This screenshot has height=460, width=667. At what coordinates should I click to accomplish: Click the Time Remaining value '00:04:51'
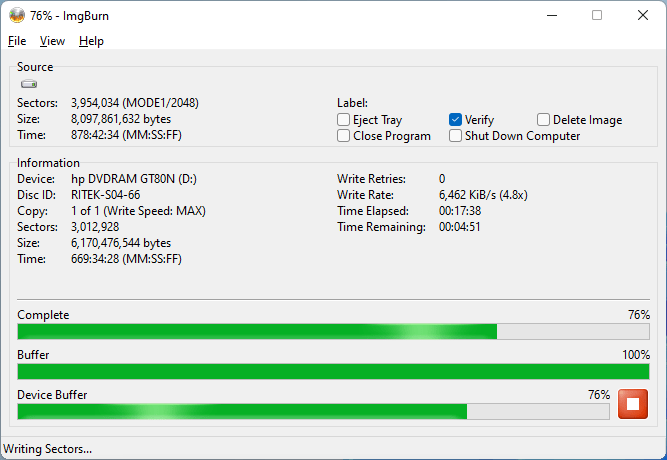click(460, 227)
